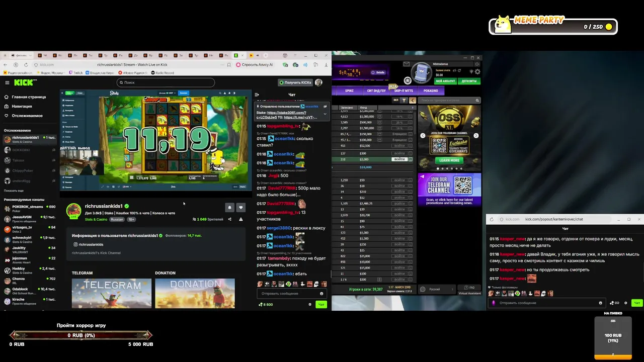
Task: Hide the pinned message eye icon
Action: point(325,107)
